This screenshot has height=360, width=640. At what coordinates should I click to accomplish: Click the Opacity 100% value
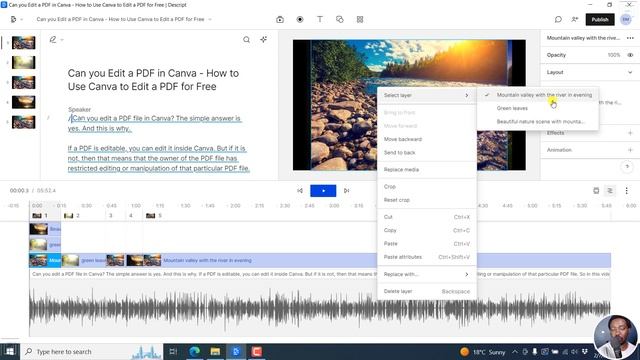pyautogui.click(x=613, y=55)
